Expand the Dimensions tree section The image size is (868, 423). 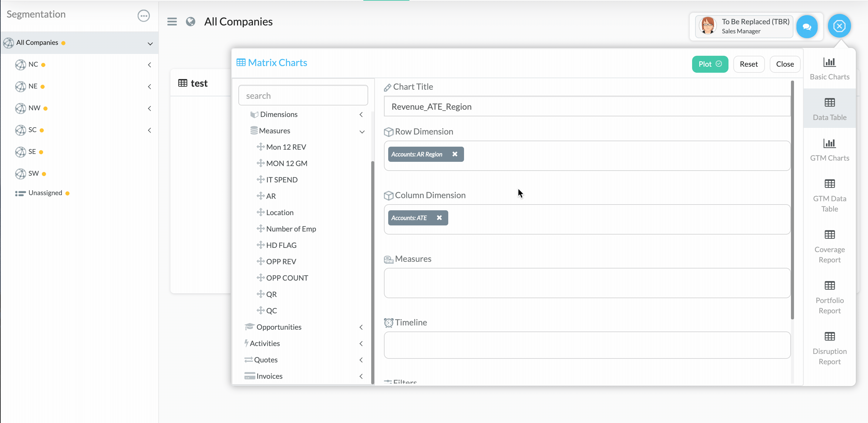pyautogui.click(x=361, y=115)
